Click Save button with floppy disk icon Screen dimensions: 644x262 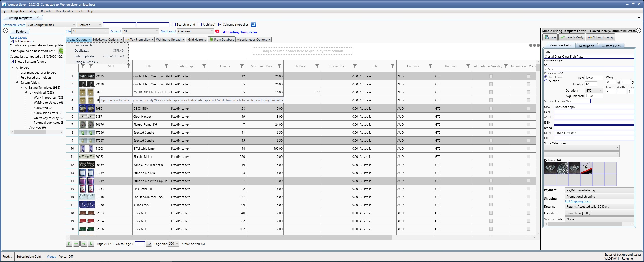tap(550, 37)
